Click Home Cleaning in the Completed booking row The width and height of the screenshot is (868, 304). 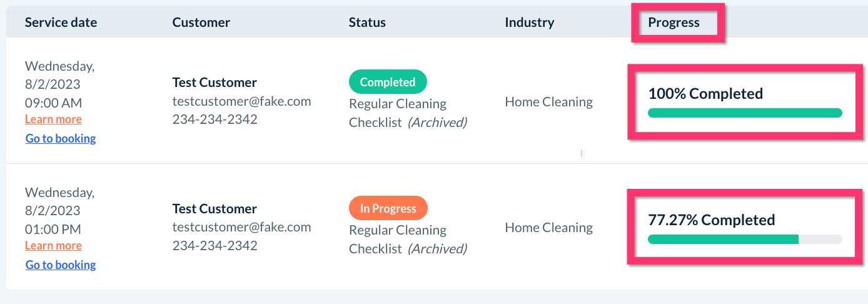[x=548, y=101]
